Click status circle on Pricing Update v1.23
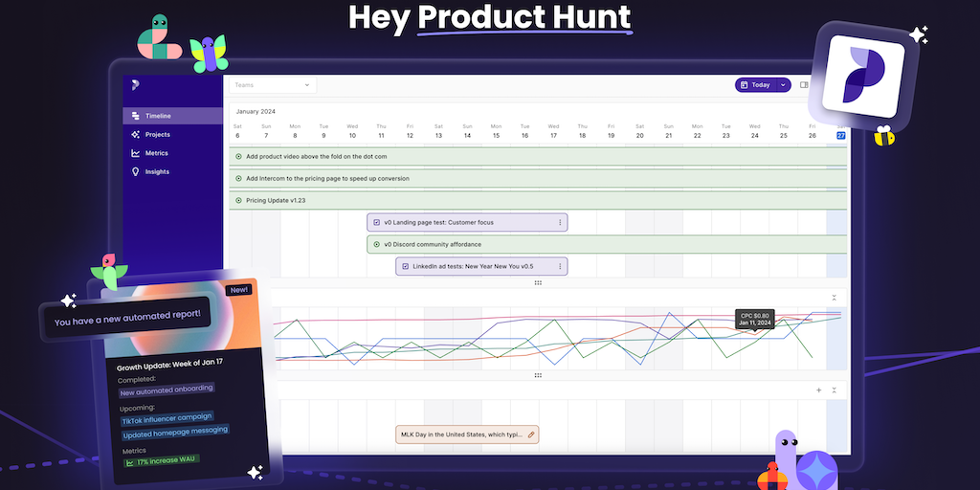Image resolution: width=980 pixels, height=490 pixels. point(238,201)
